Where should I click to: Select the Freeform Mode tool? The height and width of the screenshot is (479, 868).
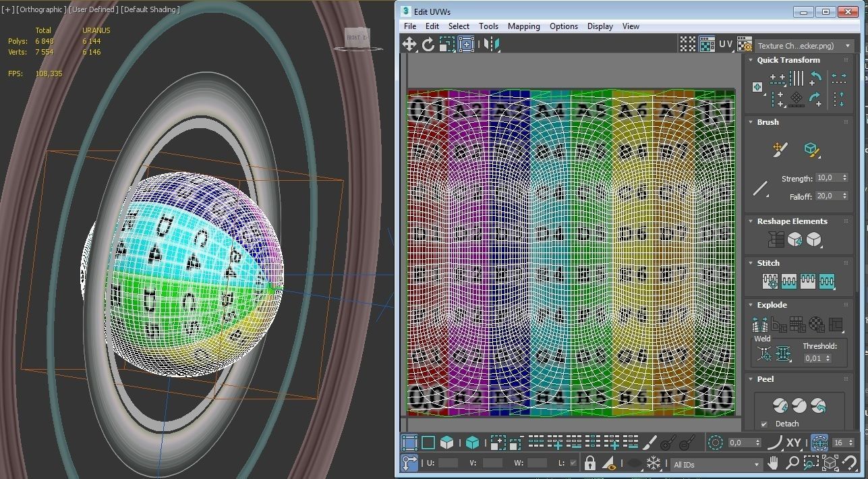465,45
